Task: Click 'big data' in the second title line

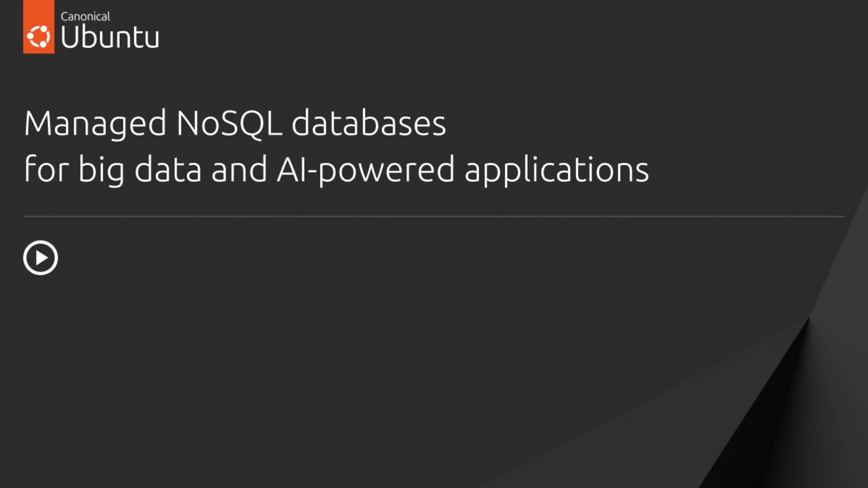Action: [139, 170]
